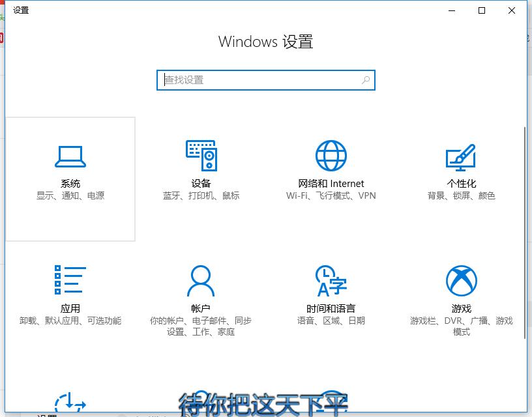Open the 网络和 Internet globe icon
Screen dimensions: 532x417
click(x=331, y=155)
